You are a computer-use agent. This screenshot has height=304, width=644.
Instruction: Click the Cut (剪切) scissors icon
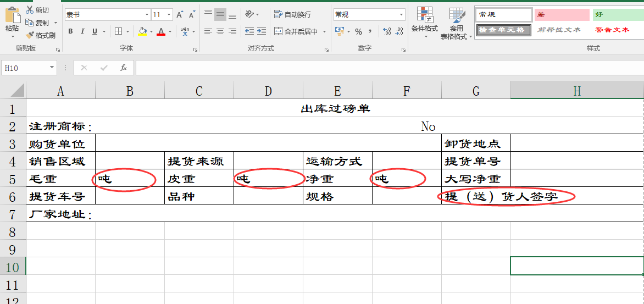(30, 10)
